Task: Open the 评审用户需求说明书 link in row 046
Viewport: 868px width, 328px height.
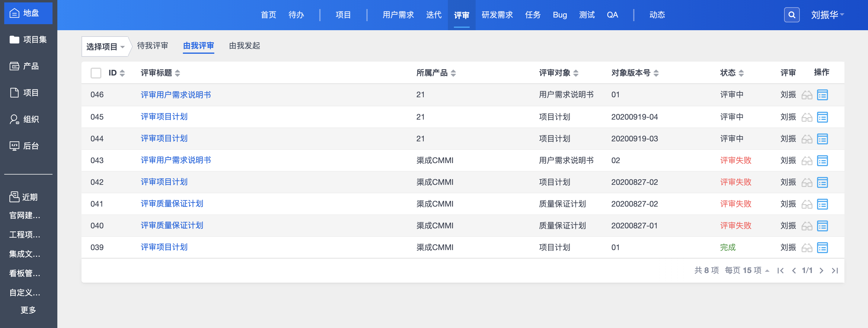Action: (176, 95)
